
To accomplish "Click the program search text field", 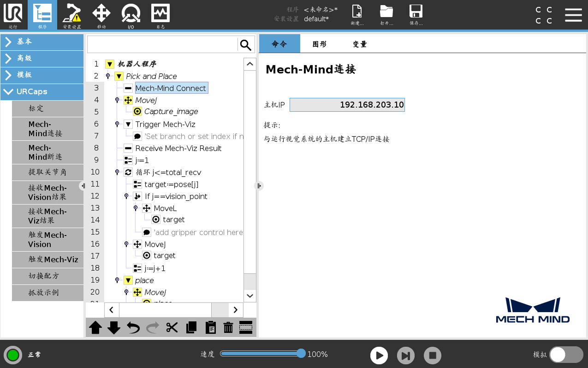I will [x=162, y=45].
